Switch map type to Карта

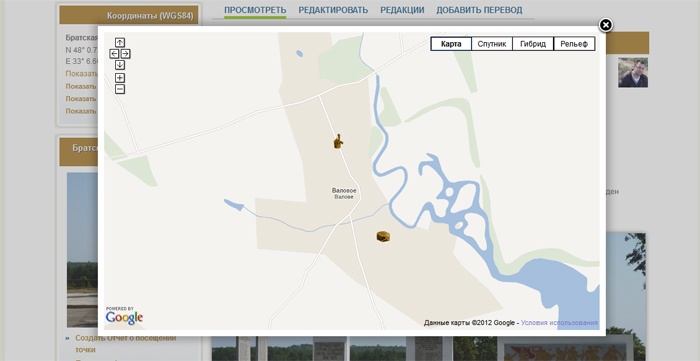pos(451,44)
